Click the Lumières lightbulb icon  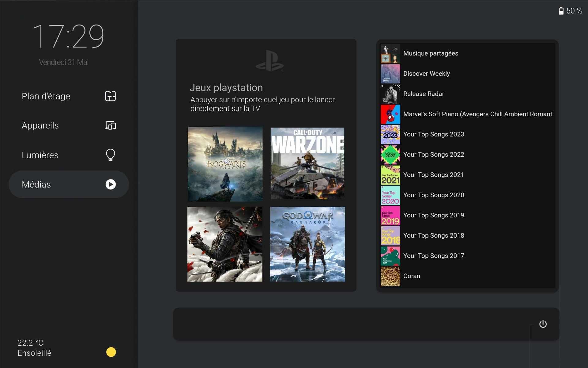pyautogui.click(x=110, y=155)
